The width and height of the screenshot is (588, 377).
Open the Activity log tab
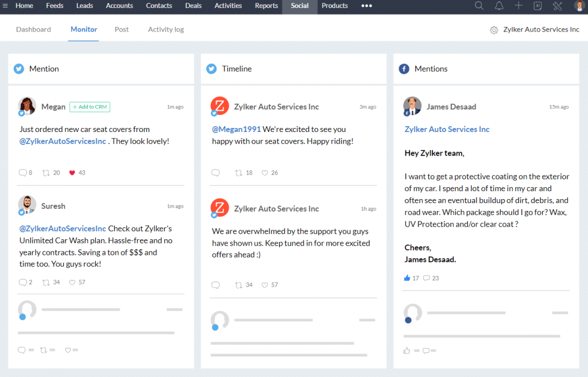(x=166, y=30)
